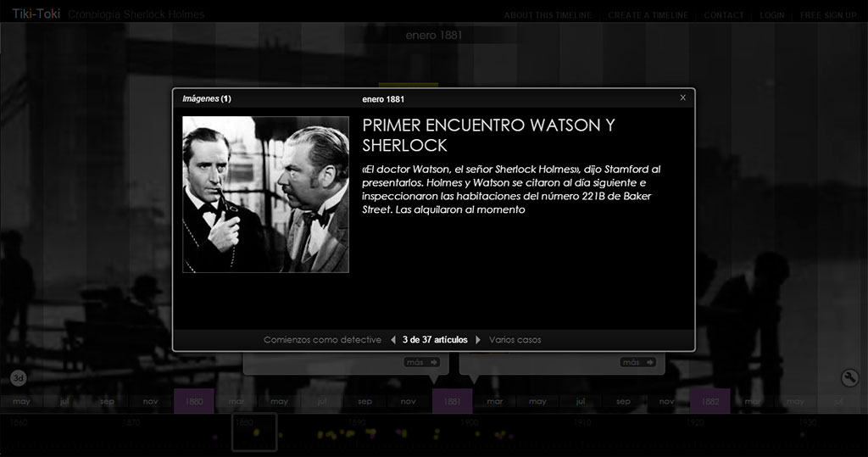Jump to 1881 on the timeline
The width and height of the screenshot is (868, 457).
point(452,401)
